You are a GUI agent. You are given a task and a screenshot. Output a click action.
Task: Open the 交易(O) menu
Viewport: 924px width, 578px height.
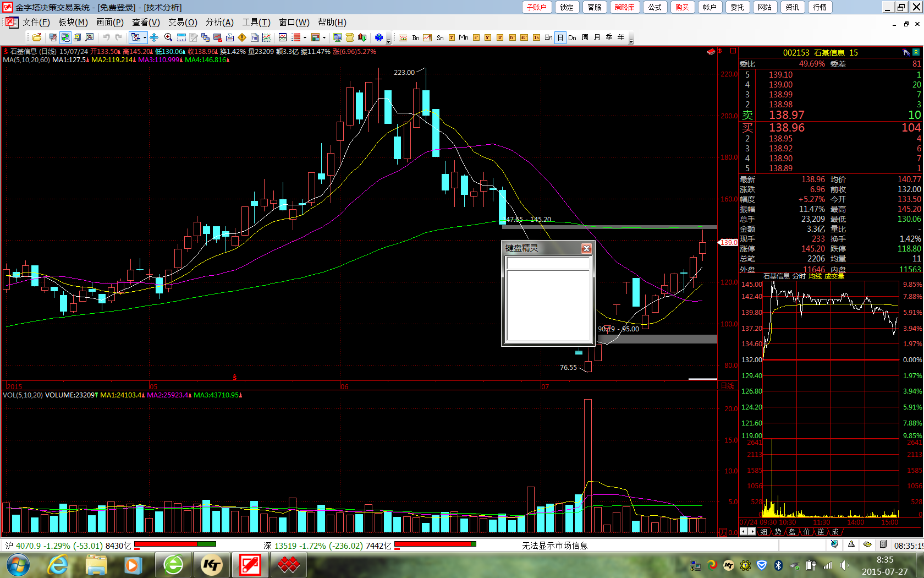pyautogui.click(x=183, y=22)
